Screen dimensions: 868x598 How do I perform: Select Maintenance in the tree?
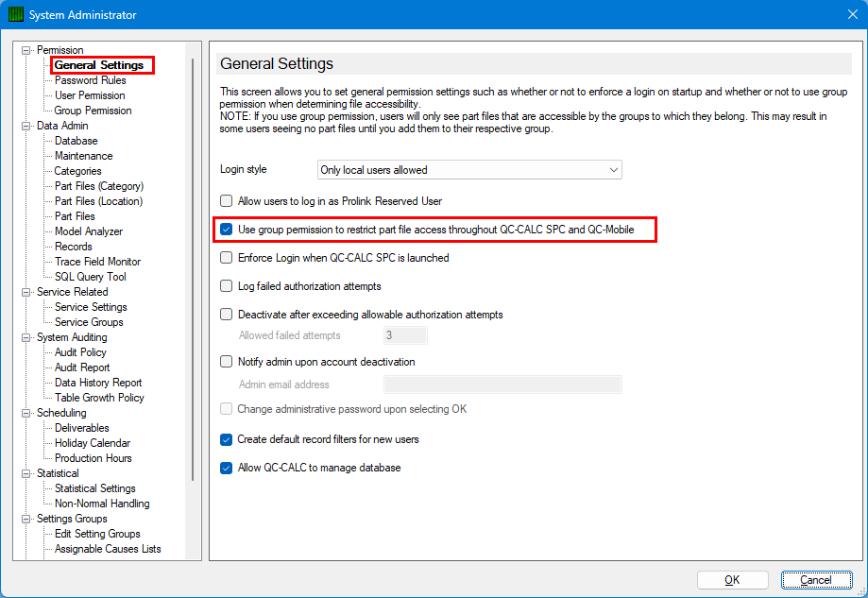click(x=84, y=156)
